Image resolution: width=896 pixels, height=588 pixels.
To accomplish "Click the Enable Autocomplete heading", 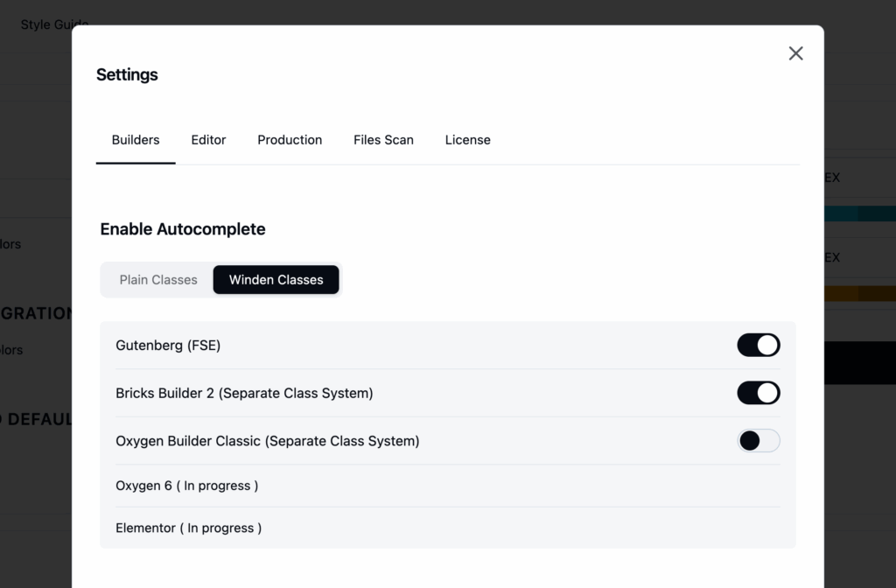I will click(183, 229).
